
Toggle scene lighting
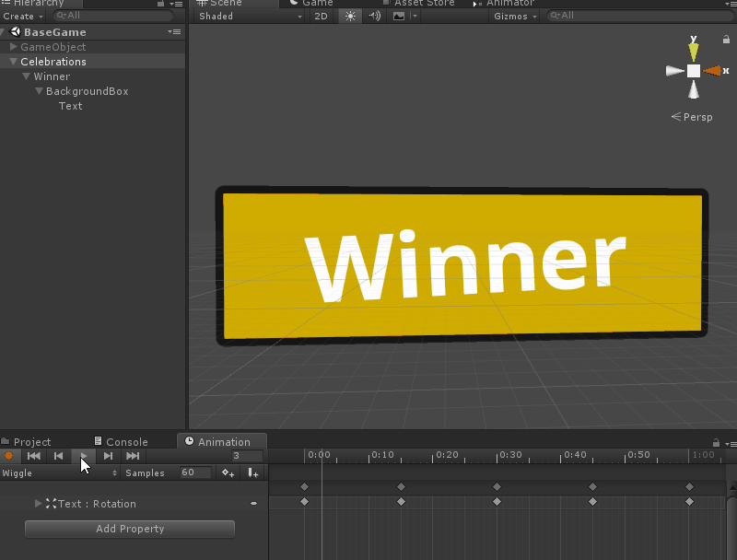(x=349, y=16)
